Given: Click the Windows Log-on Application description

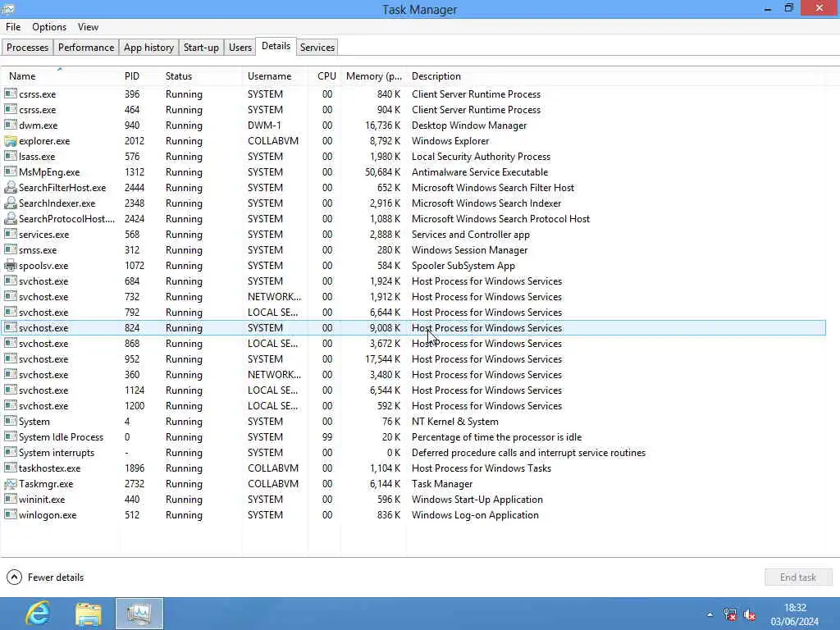Looking at the screenshot, I should click(475, 515).
